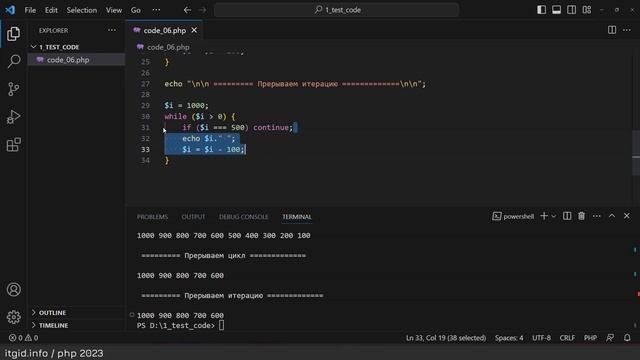Open the Search view icon
640x360 pixels.
coord(13,61)
